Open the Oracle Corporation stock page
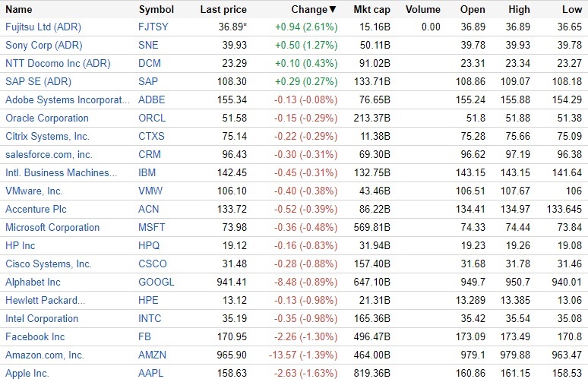The width and height of the screenshot is (588, 382). tap(47, 118)
